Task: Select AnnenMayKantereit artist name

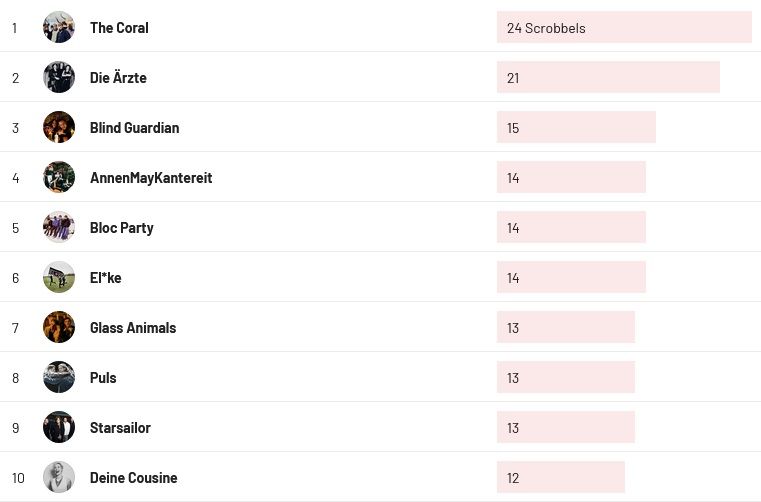Action: 151,178
